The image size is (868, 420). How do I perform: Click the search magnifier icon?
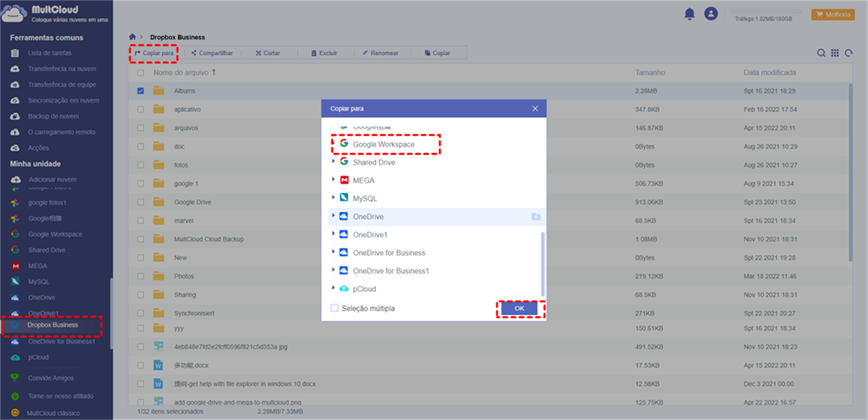pyautogui.click(x=822, y=53)
